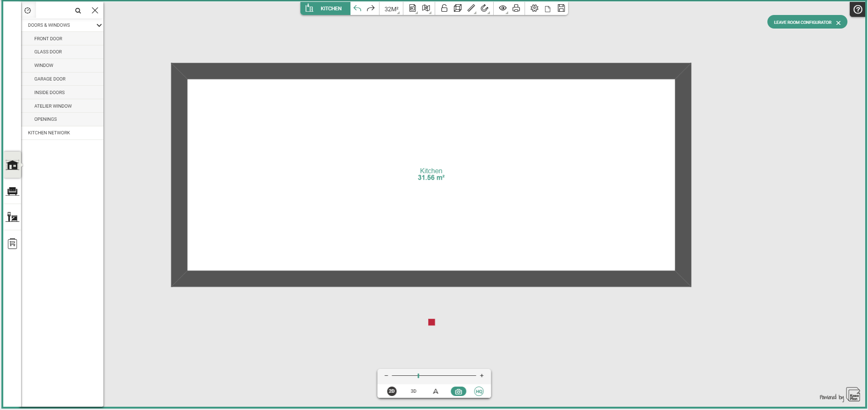Click the Kazaplan logo bottom right
The width and height of the screenshot is (868, 410).
tap(853, 395)
